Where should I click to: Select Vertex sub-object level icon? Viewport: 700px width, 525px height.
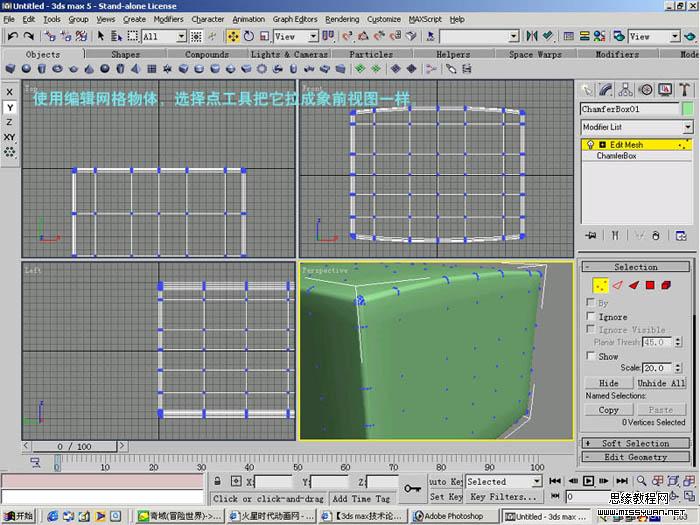pos(600,285)
